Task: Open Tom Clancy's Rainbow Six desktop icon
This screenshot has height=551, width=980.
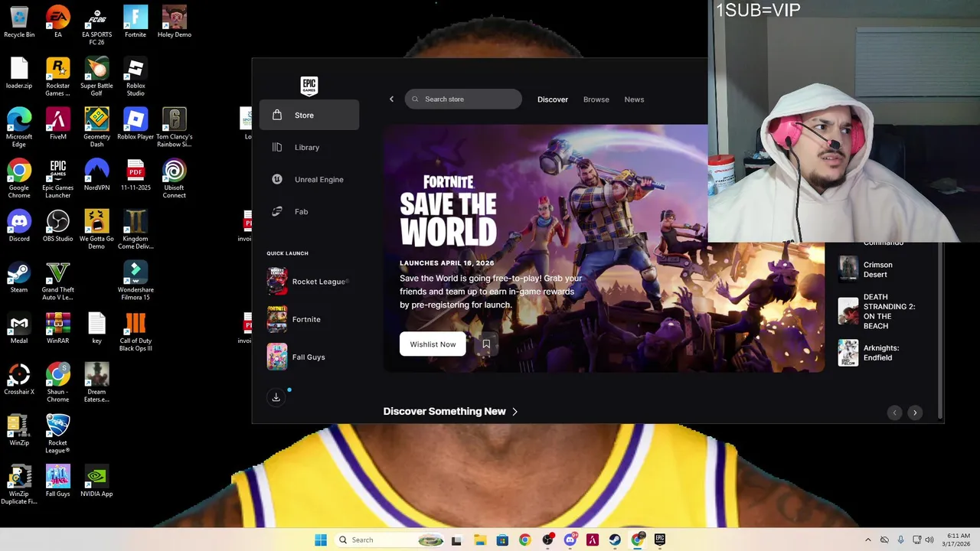Action: [174, 128]
